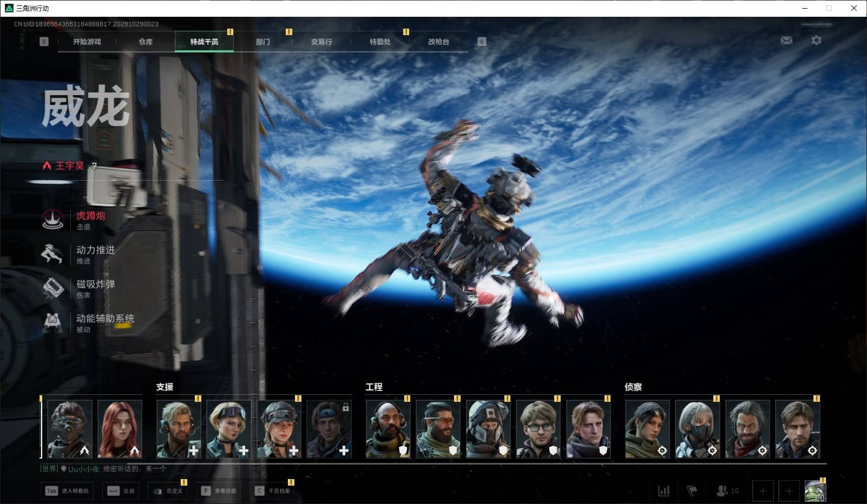Viewport: 867px width, 504px height.
Task: Select the blonde 支援 operator with goggles
Action: [229, 429]
